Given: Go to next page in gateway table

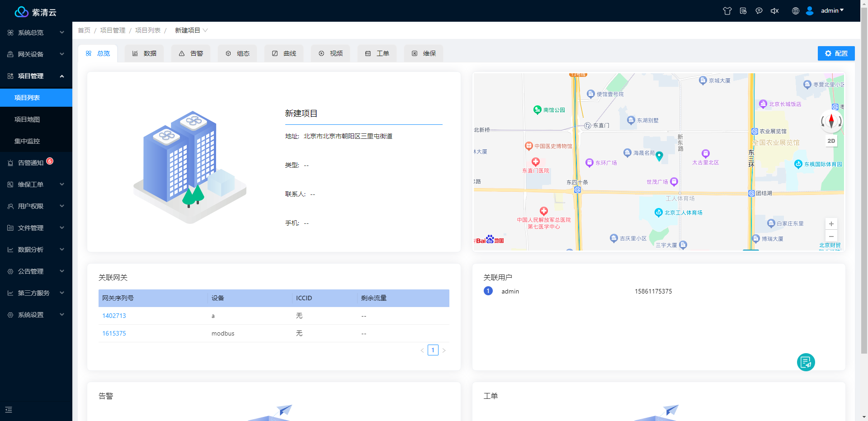Looking at the screenshot, I should pos(444,350).
